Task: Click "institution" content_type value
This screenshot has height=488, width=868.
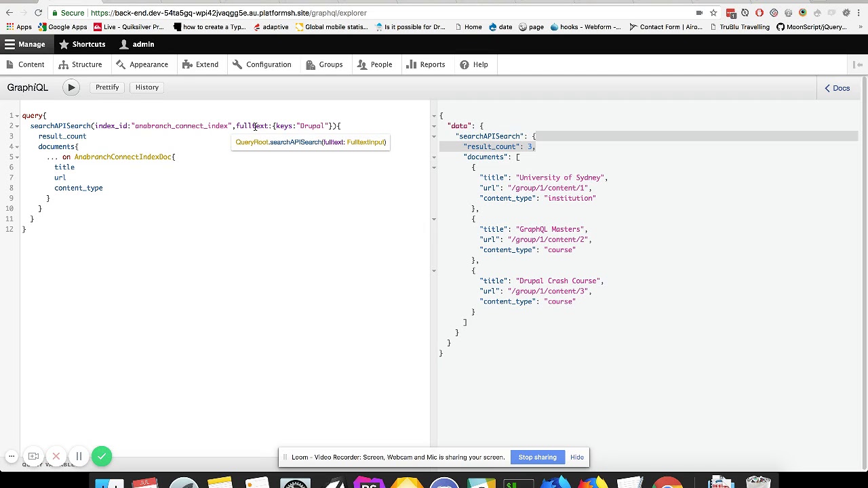Action: (570, 199)
